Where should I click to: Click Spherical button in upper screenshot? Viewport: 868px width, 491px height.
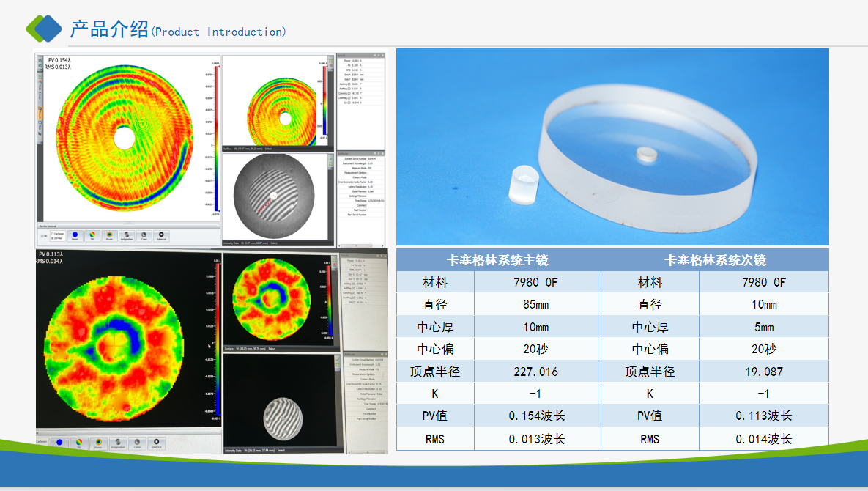coord(161,236)
